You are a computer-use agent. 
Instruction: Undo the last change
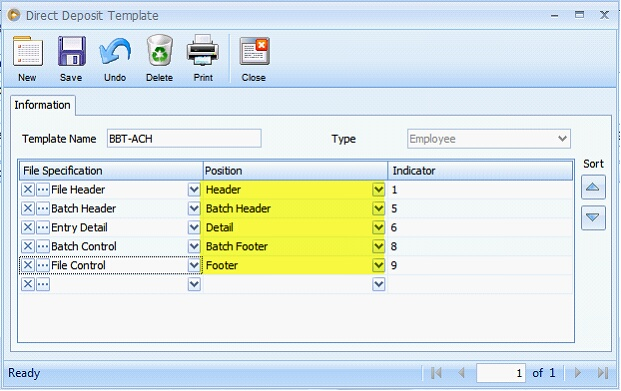(115, 59)
